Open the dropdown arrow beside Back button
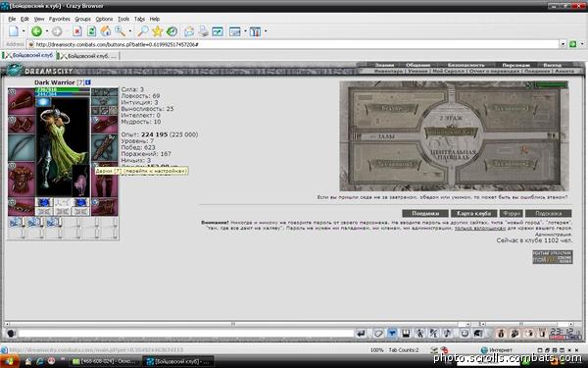The image size is (588, 368). point(47,31)
